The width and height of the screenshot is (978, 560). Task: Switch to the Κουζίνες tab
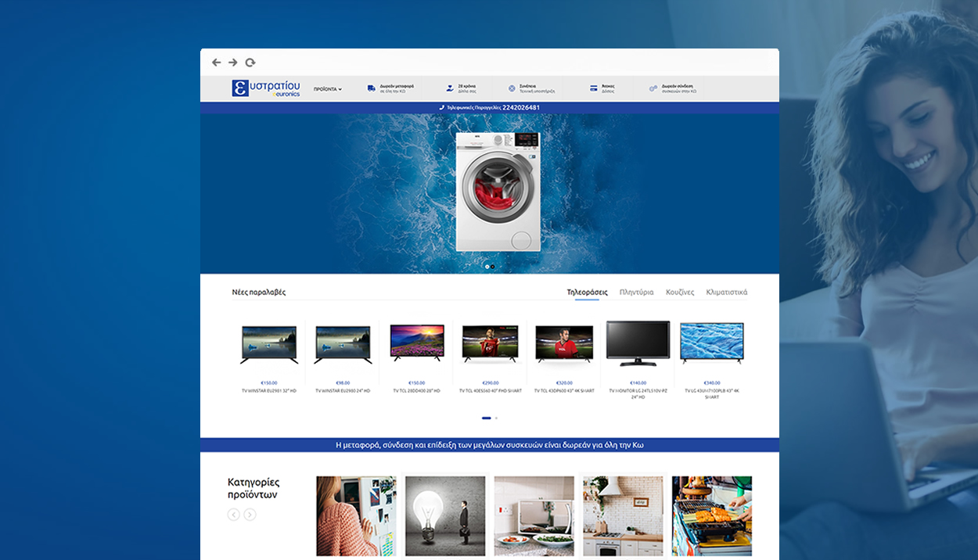click(680, 293)
